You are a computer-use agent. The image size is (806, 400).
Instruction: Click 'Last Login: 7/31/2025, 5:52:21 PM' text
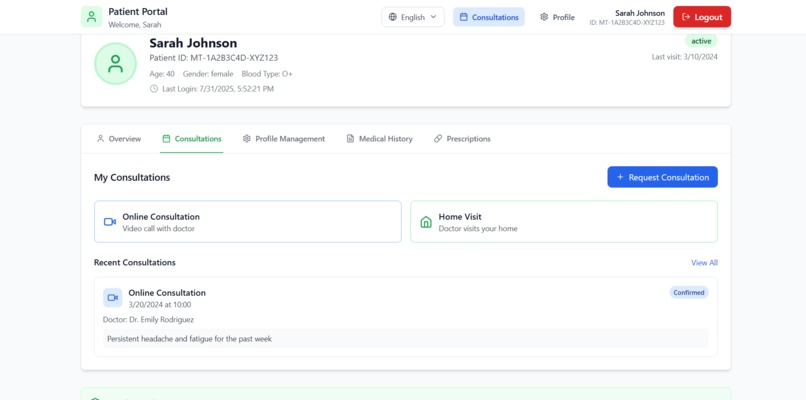[x=218, y=89]
